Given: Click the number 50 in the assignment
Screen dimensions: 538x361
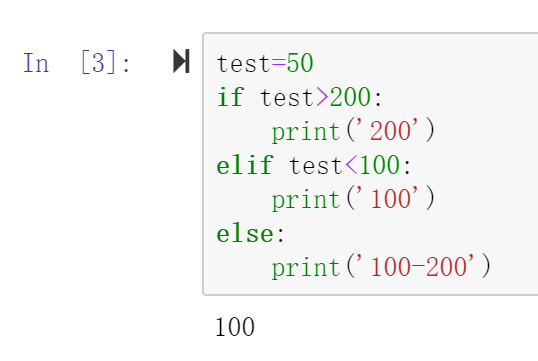Looking at the screenshot, I should tap(300, 63).
